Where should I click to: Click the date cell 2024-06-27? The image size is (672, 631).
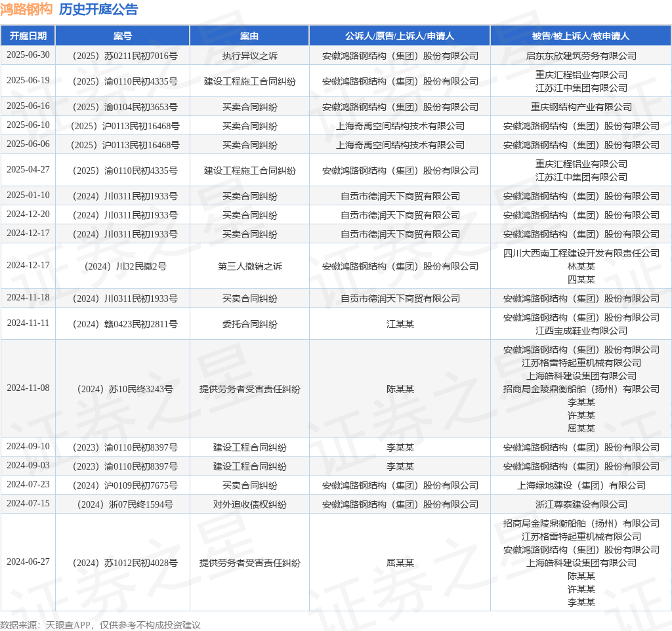point(28,562)
